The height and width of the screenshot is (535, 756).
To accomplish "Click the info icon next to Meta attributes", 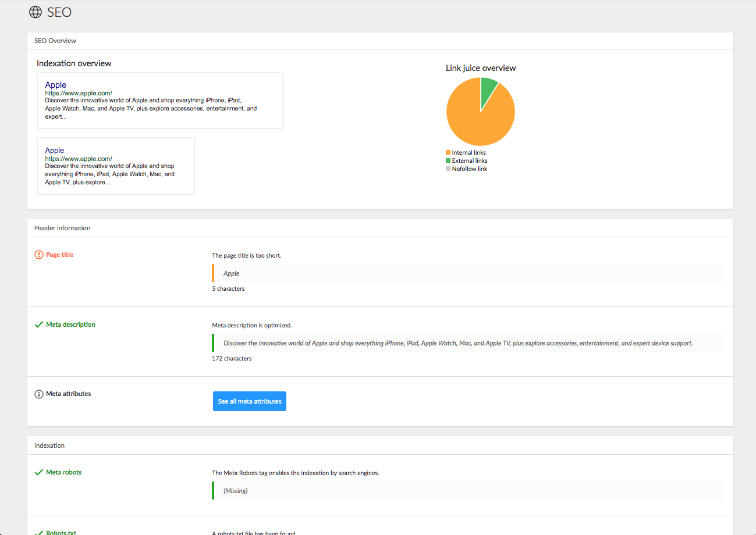I will [39, 394].
